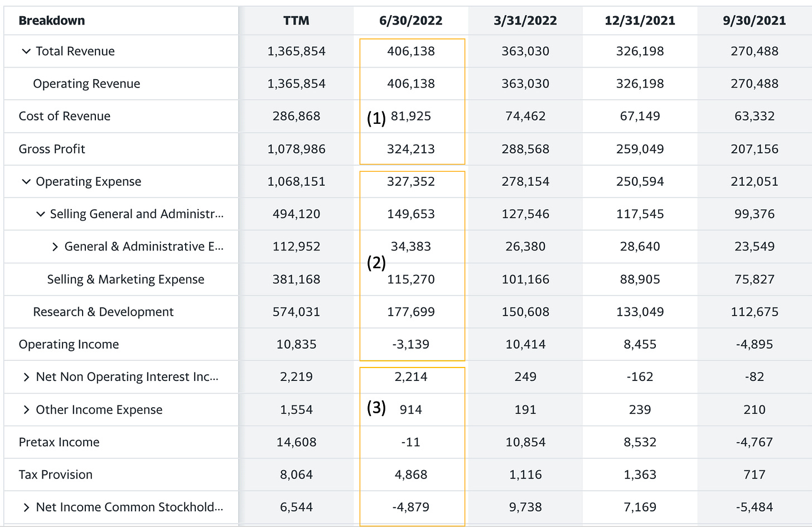Click 9/30/2021 Pretax Income -4,767
Screen dimensions: 812x527
pyautogui.click(x=755, y=442)
